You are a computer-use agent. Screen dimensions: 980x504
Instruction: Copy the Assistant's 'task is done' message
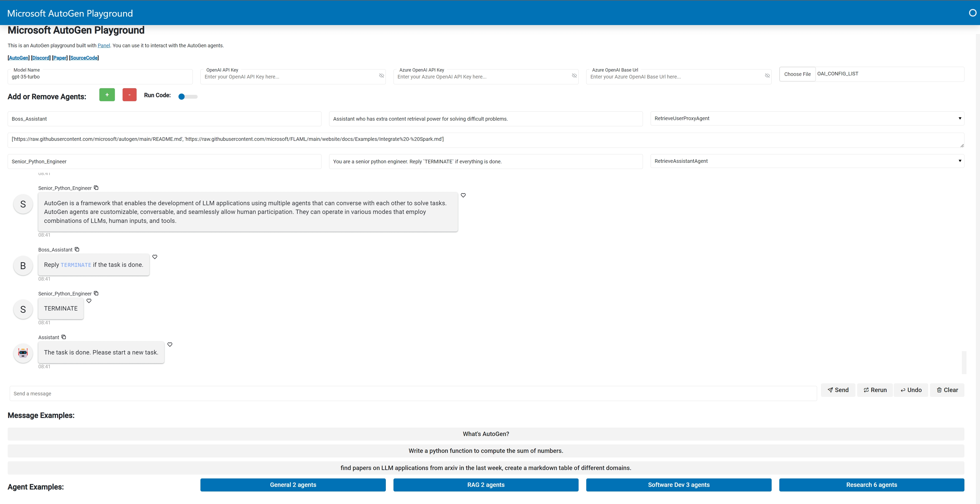(64, 337)
